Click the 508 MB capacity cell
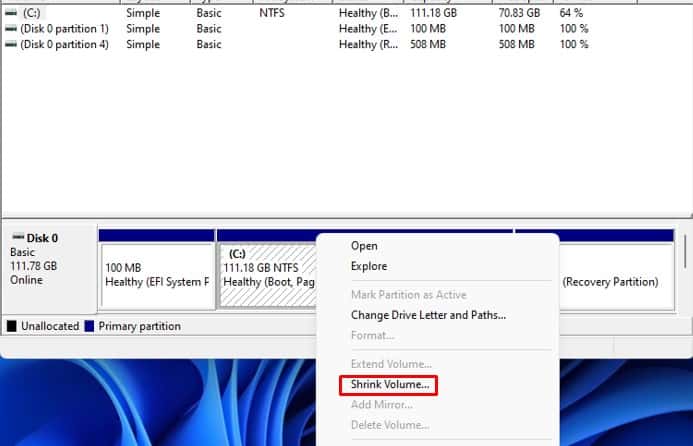693x446 pixels. tap(428, 44)
